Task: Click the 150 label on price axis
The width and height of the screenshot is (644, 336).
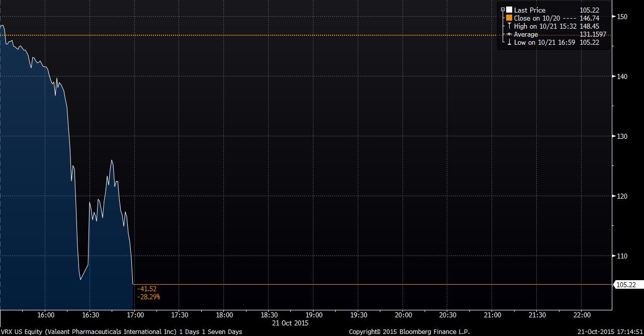Action: (x=622, y=17)
